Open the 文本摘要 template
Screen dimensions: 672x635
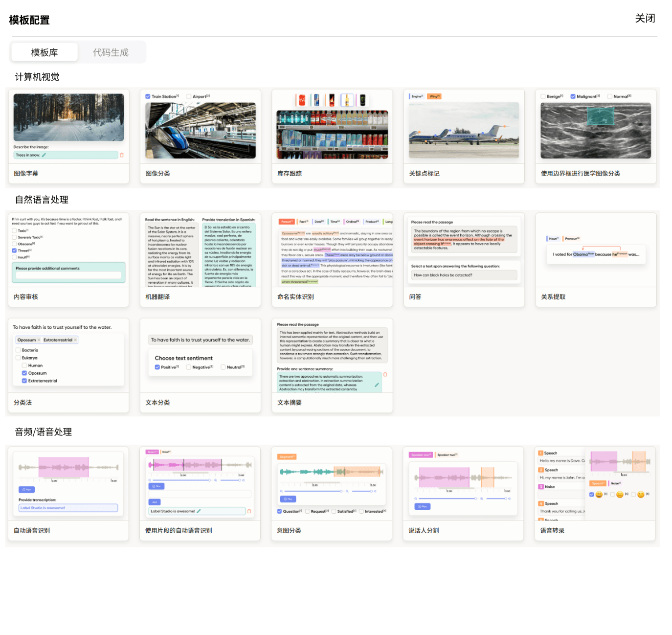pos(332,365)
